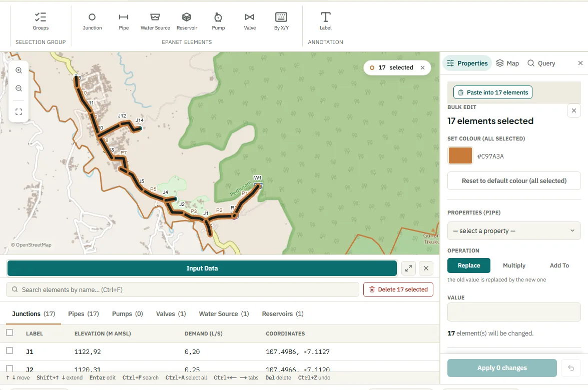Open the By X/Y coordinate tool
The height and width of the screenshot is (390, 588).
tap(281, 21)
